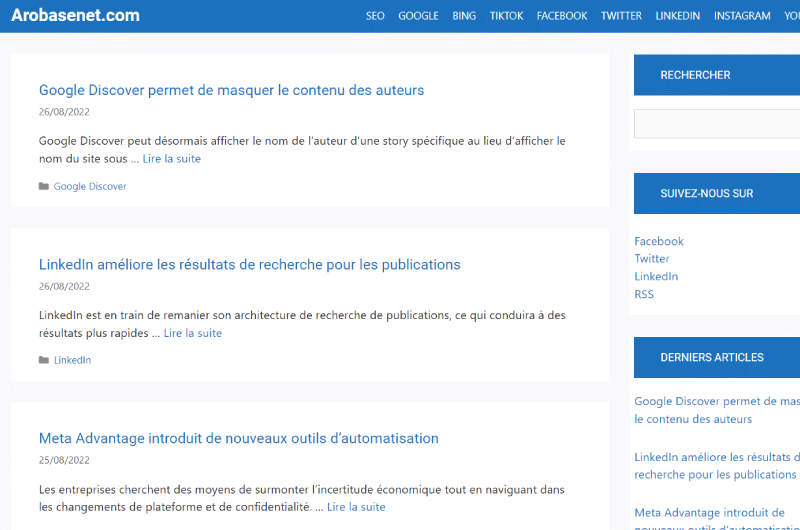Click the RECHERCHER widget heading

[695, 75]
